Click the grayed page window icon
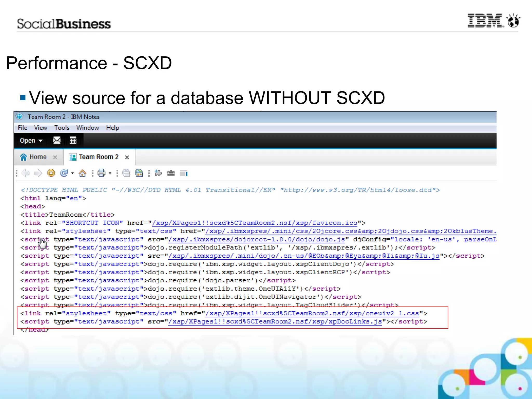The width and height of the screenshot is (532, 399). point(126,173)
